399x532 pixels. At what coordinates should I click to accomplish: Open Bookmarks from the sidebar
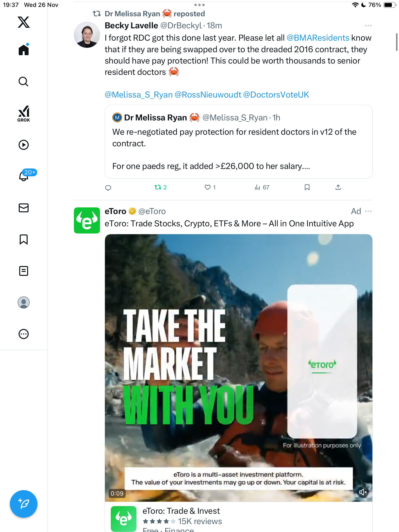(x=24, y=239)
